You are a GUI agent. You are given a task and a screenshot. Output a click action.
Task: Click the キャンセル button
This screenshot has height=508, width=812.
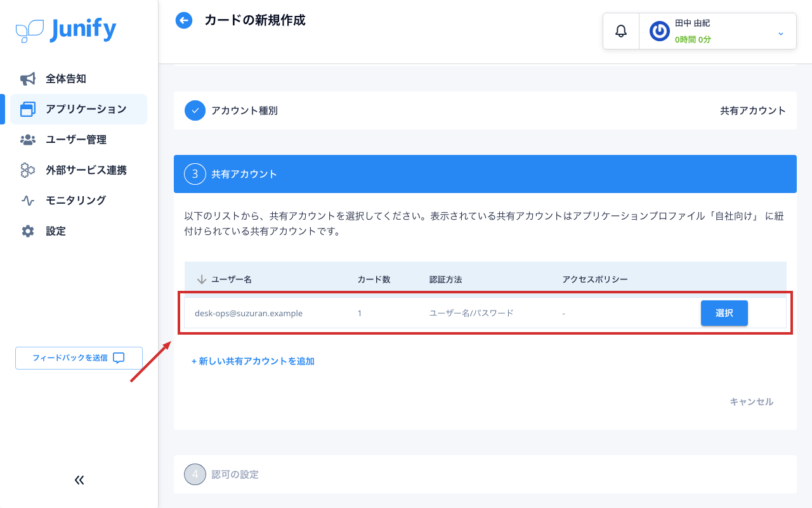click(752, 401)
